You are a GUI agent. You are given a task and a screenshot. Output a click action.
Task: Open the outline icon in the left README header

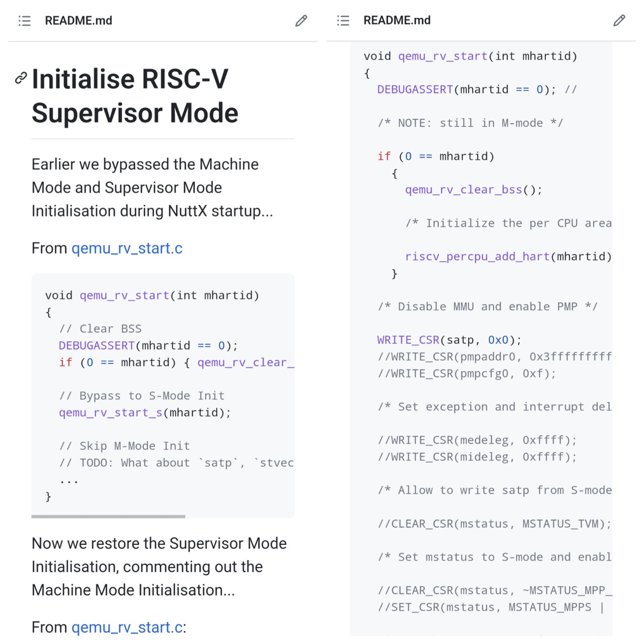[x=25, y=21]
